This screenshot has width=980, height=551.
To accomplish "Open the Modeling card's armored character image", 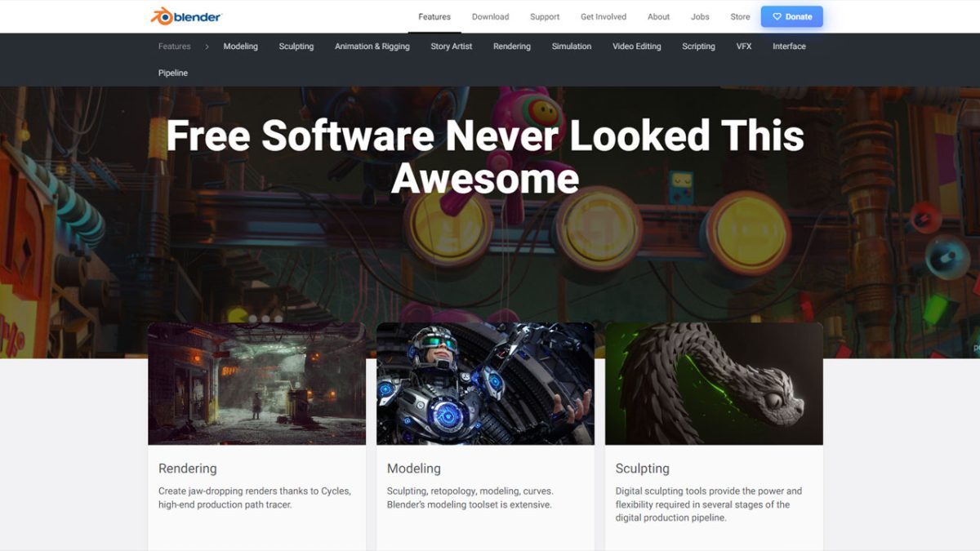I will (485, 383).
